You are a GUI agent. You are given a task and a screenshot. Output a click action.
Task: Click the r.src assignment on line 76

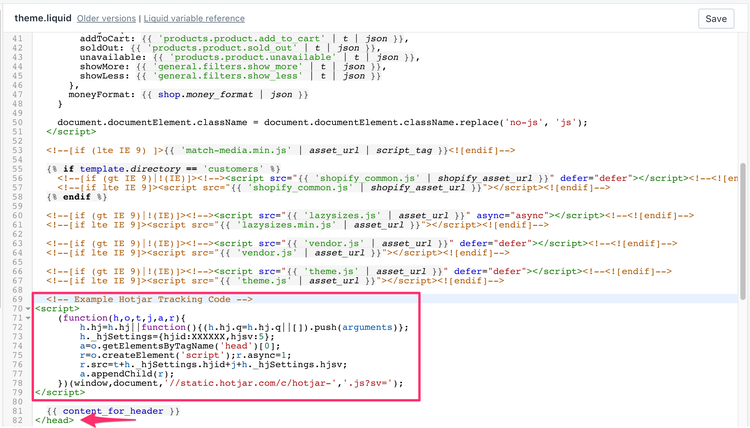coord(213,365)
